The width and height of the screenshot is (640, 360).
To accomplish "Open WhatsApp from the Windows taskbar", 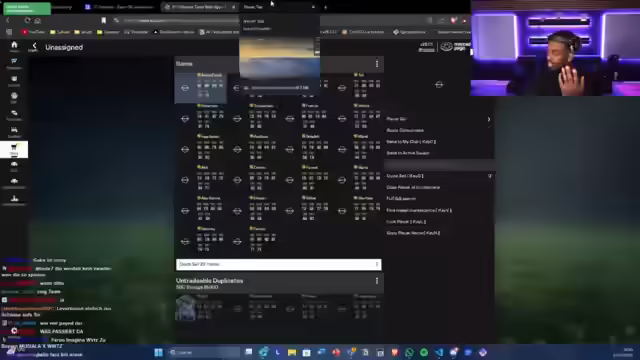I will 409,352.
